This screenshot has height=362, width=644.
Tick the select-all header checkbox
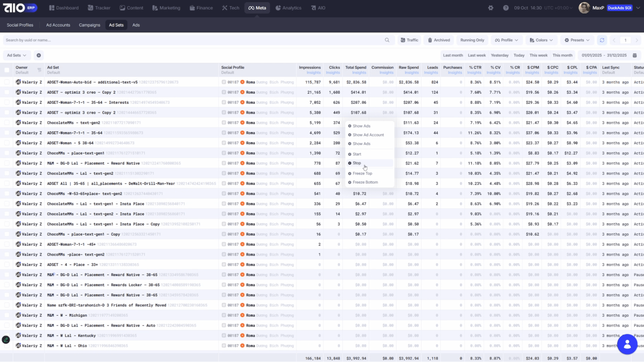coord(7,70)
